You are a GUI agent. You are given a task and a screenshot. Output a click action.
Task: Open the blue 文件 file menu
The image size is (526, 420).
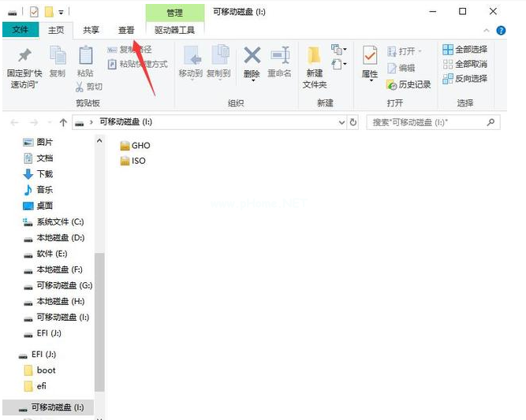point(20,30)
